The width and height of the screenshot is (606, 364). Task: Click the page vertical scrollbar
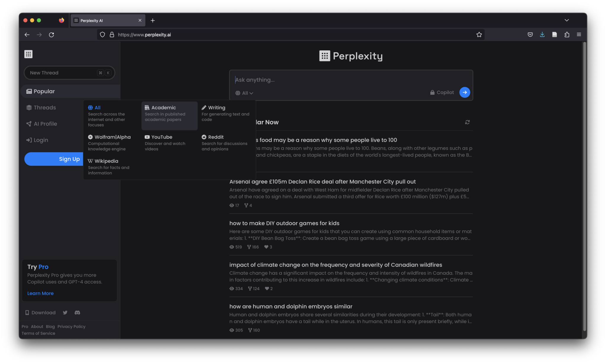(584, 186)
